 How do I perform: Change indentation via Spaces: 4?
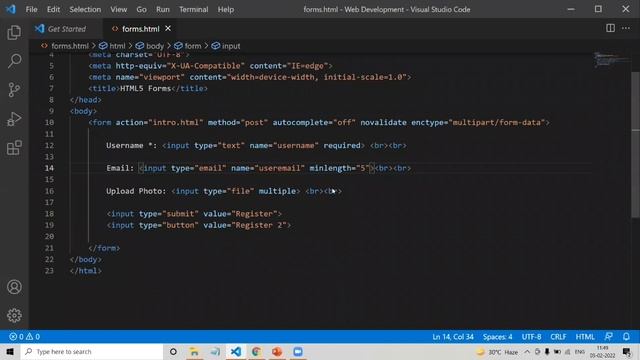(x=497, y=337)
